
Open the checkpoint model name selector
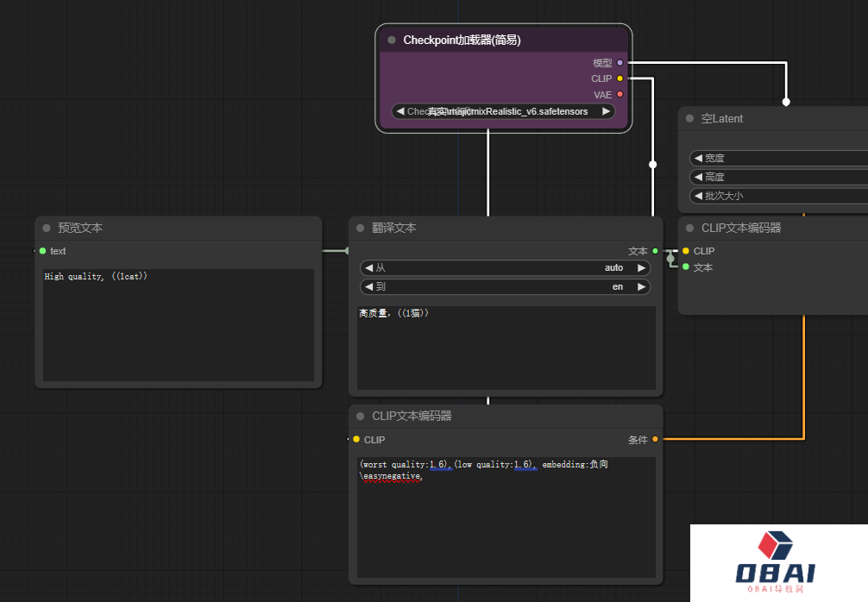(x=503, y=111)
